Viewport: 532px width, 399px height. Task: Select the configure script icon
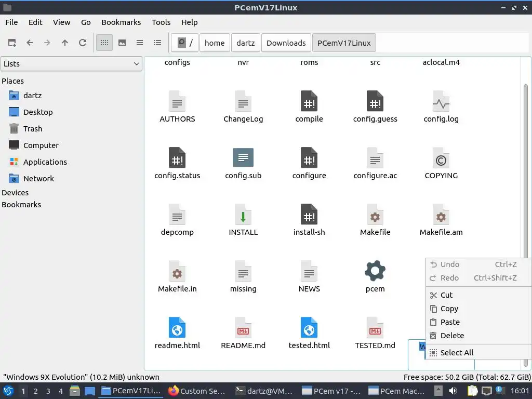click(x=309, y=158)
